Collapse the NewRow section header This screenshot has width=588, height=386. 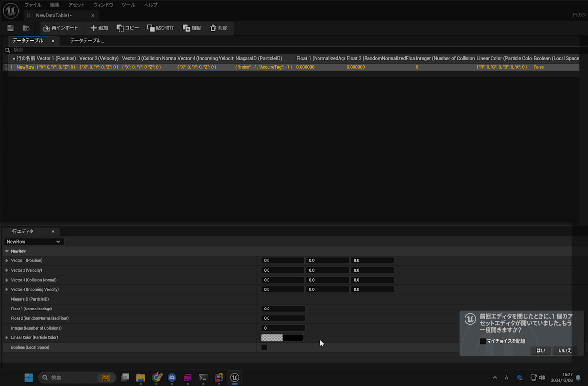(x=7, y=251)
